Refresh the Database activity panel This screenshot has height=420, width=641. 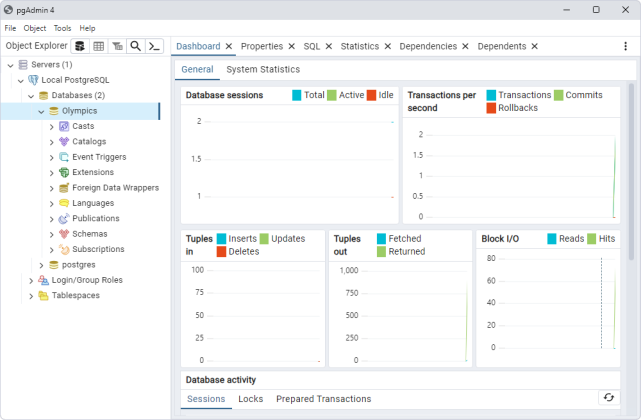coord(610,398)
